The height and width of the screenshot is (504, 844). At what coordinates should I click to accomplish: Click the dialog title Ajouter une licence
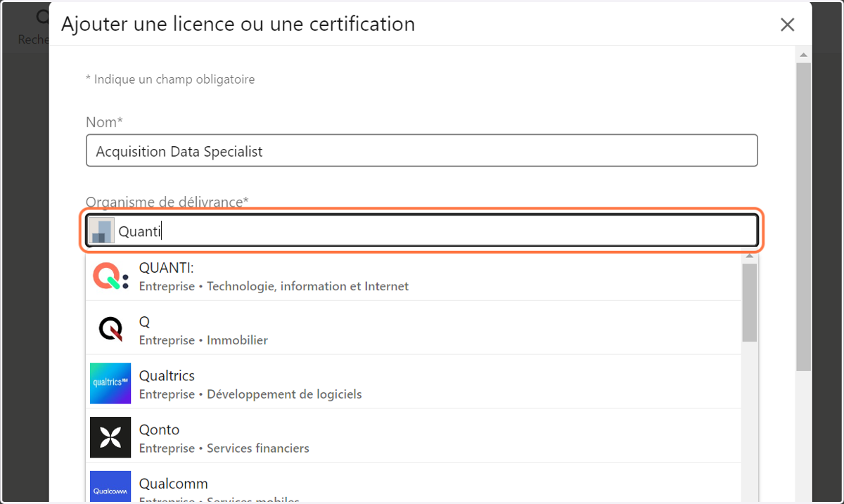click(x=238, y=24)
